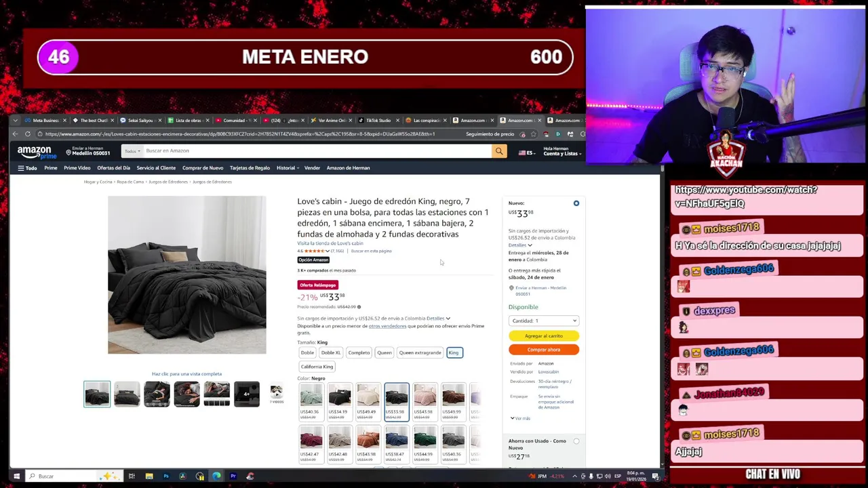Open Microsoft Edge from the taskbar
The width and height of the screenshot is (868, 488).
tap(216, 476)
